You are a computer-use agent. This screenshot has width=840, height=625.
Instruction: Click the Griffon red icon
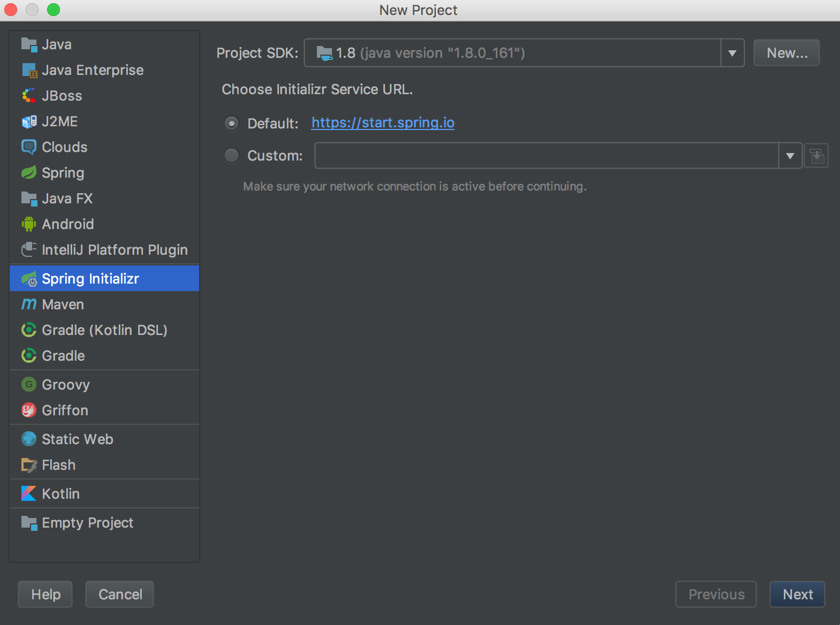click(x=29, y=410)
